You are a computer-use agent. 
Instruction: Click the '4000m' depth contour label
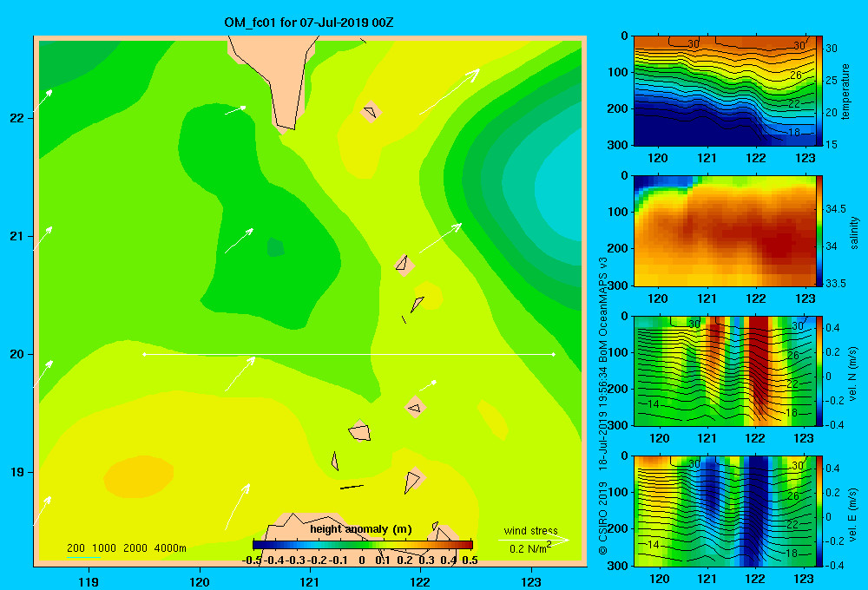[x=170, y=548]
